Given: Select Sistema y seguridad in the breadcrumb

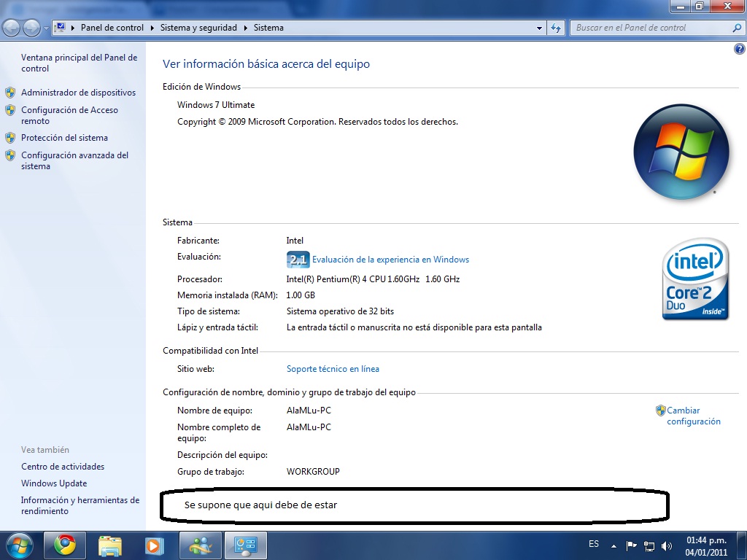Looking at the screenshot, I should click(198, 28).
